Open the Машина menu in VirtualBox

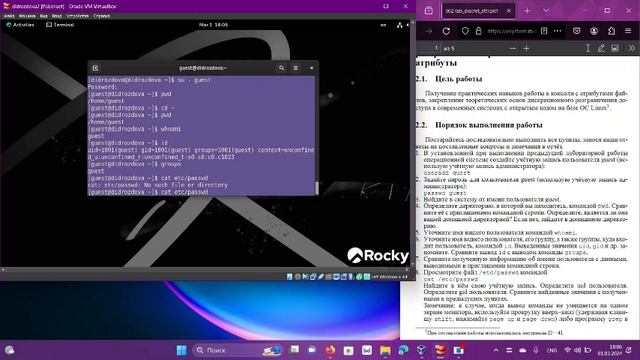coord(27,16)
